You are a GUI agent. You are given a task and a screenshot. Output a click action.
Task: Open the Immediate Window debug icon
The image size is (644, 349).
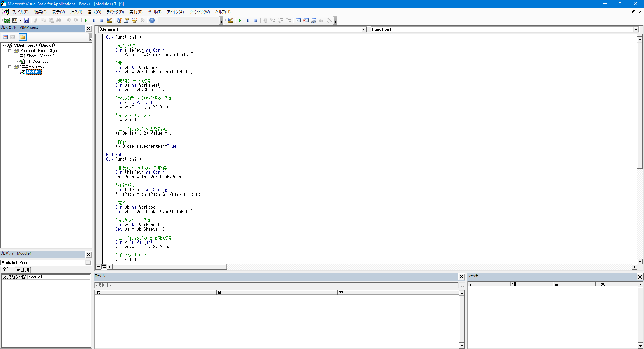pyautogui.click(x=306, y=20)
